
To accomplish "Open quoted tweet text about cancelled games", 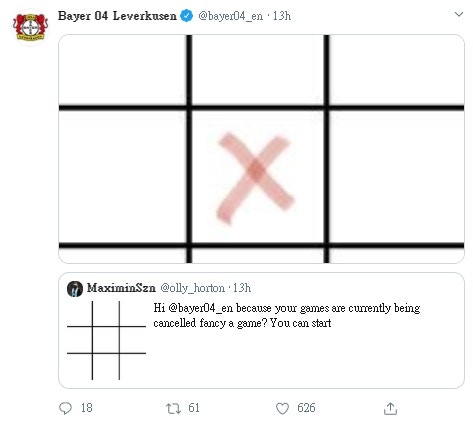I will pos(287,315).
